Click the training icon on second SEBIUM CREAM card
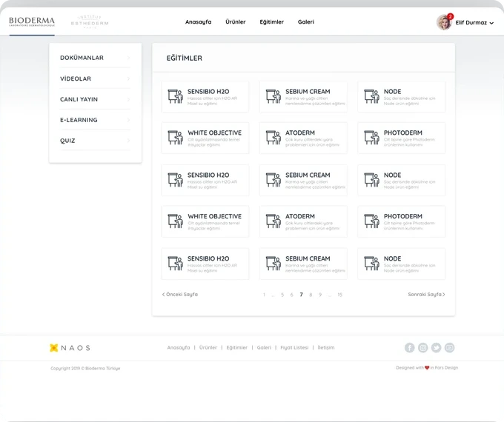This screenshot has width=504, height=422. (x=273, y=180)
